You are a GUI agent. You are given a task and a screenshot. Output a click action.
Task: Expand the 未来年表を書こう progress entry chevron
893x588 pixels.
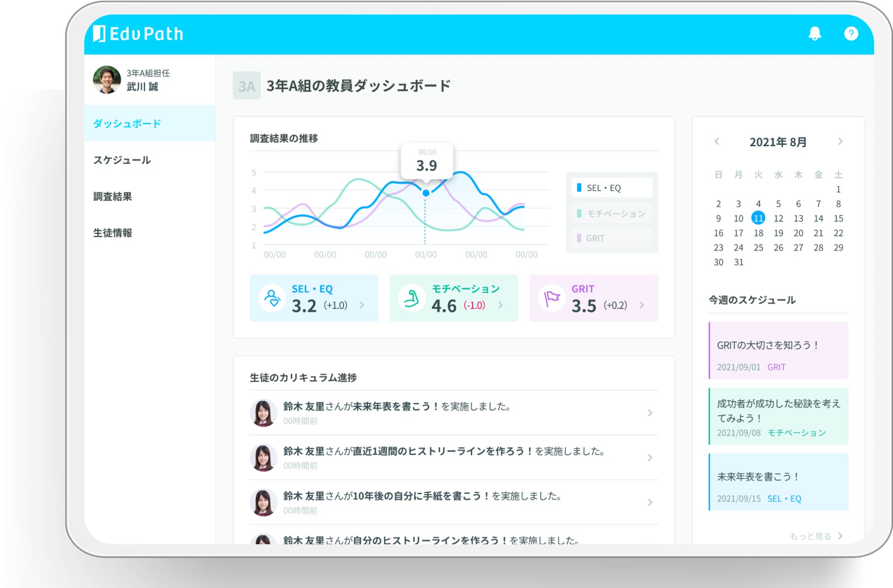(x=650, y=413)
